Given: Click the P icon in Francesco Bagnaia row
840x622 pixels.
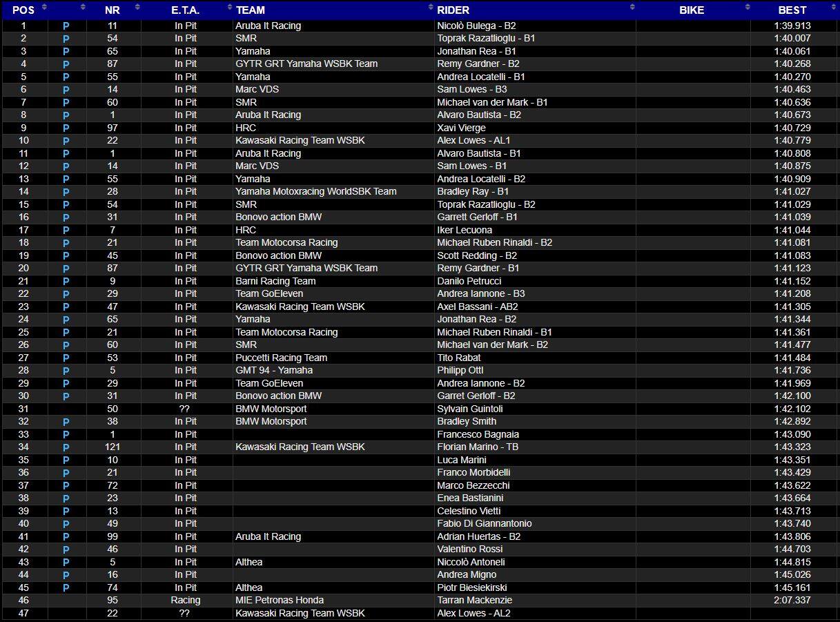Looking at the screenshot, I should [x=66, y=435].
